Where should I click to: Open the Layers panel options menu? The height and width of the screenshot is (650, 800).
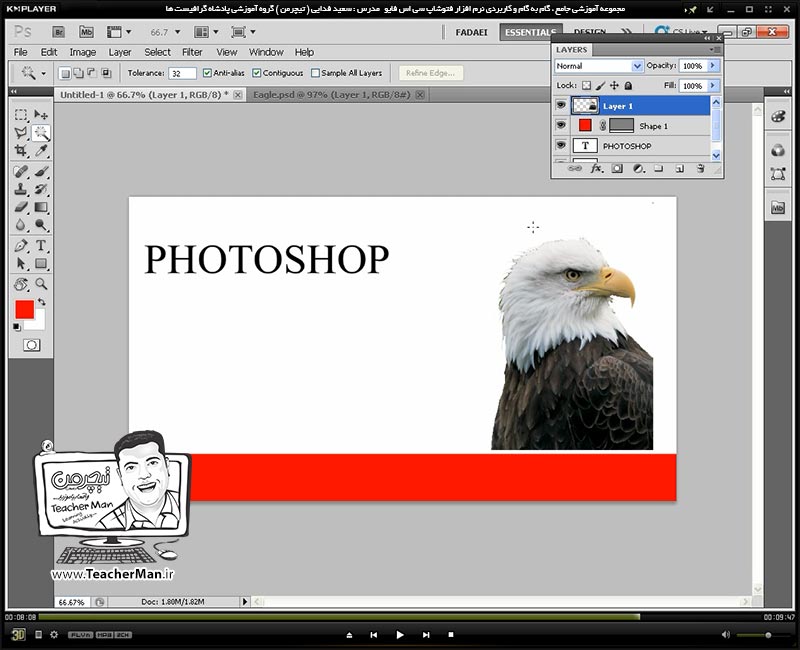pyautogui.click(x=715, y=49)
